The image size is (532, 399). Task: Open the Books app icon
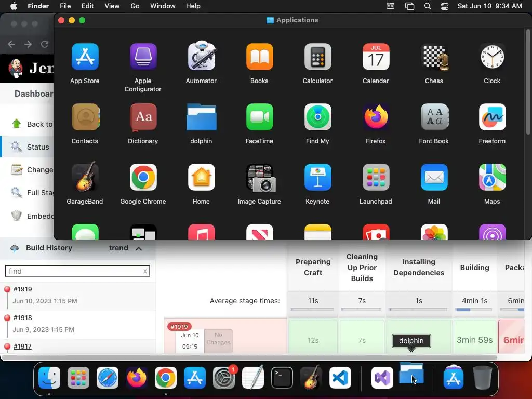click(259, 57)
